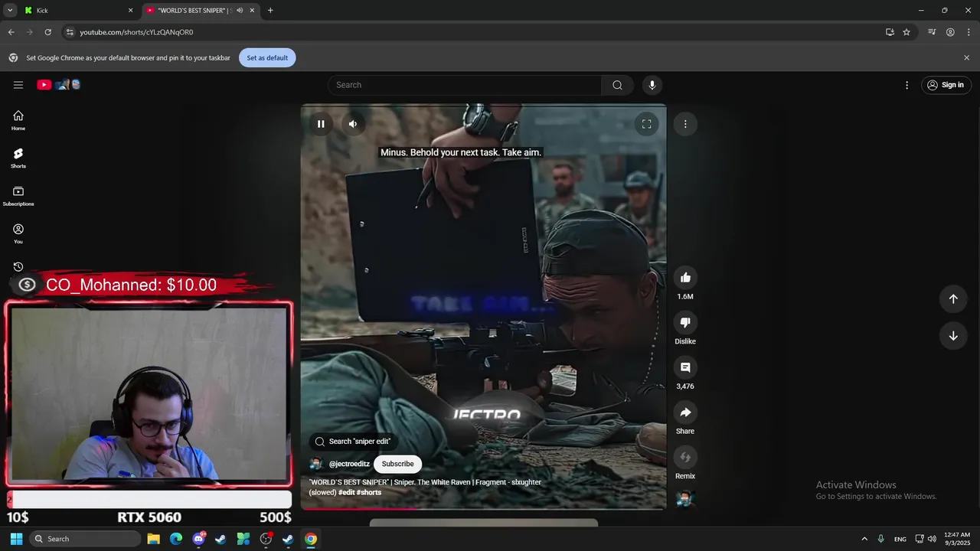Click Search "sniper edit" suggestion chip
This screenshot has height=551, width=980.
click(x=353, y=442)
